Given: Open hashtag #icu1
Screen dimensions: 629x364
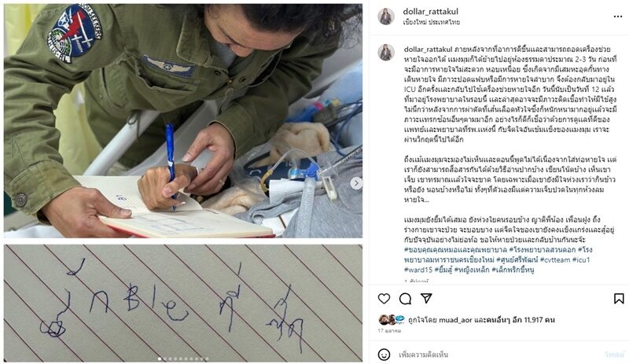Looking at the screenshot, I should 581,259.
